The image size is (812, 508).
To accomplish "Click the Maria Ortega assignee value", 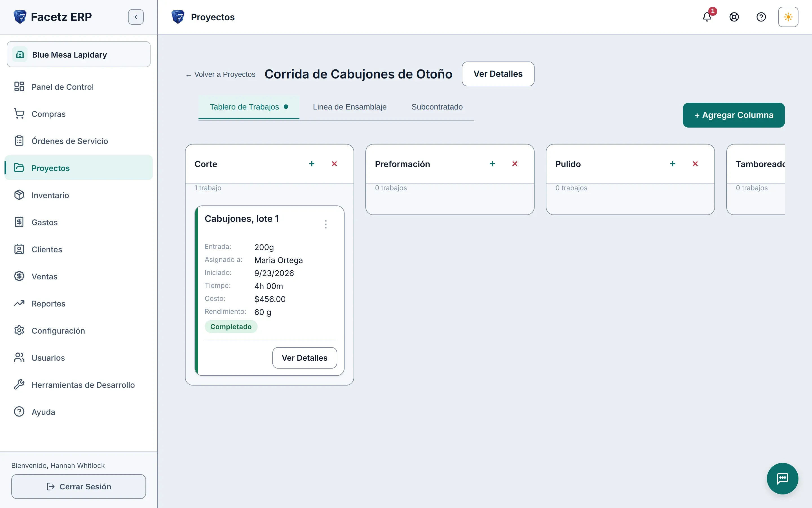I will point(279,260).
